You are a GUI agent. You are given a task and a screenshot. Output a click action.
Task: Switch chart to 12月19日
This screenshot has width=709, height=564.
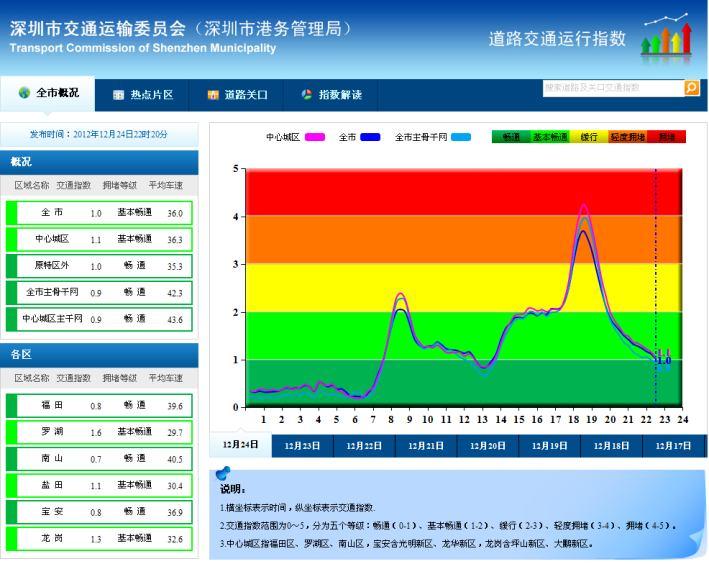tap(549, 446)
